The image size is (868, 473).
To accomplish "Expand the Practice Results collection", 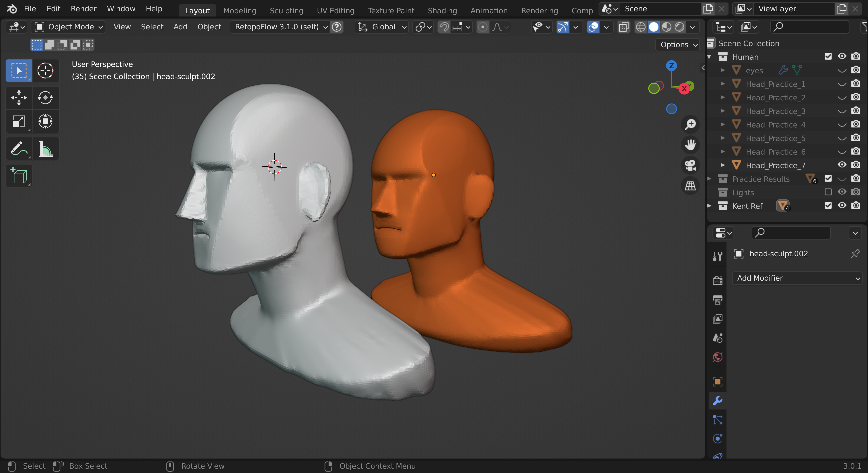I will 709,179.
